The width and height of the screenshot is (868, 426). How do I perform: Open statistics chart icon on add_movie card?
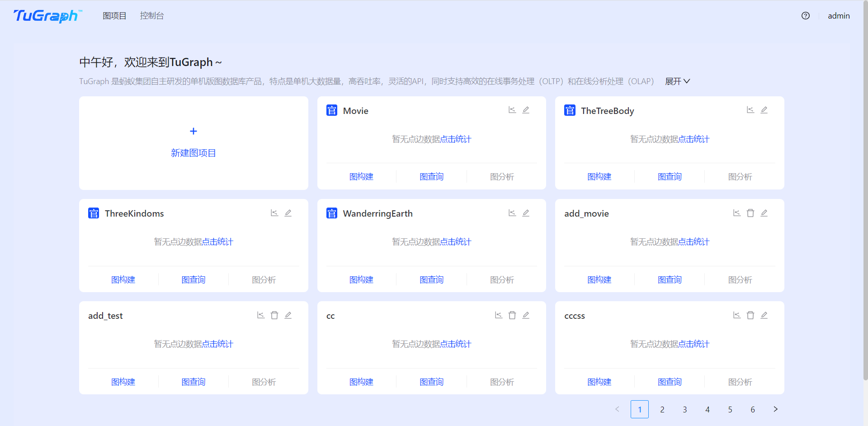737,213
